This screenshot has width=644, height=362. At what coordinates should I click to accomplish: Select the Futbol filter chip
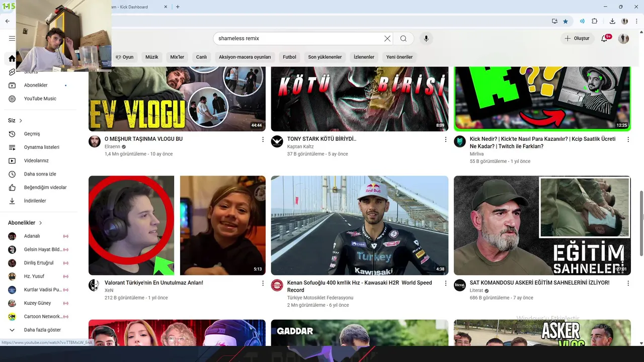click(x=289, y=57)
